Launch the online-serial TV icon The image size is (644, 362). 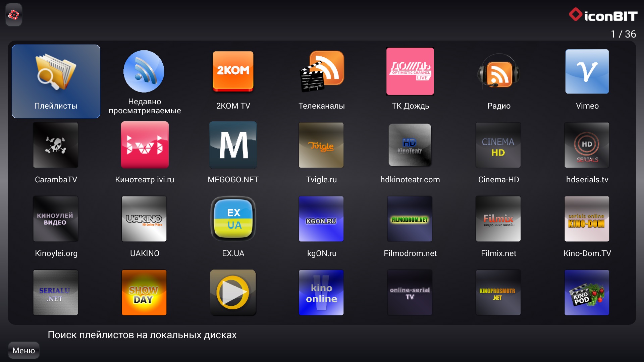click(x=410, y=293)
